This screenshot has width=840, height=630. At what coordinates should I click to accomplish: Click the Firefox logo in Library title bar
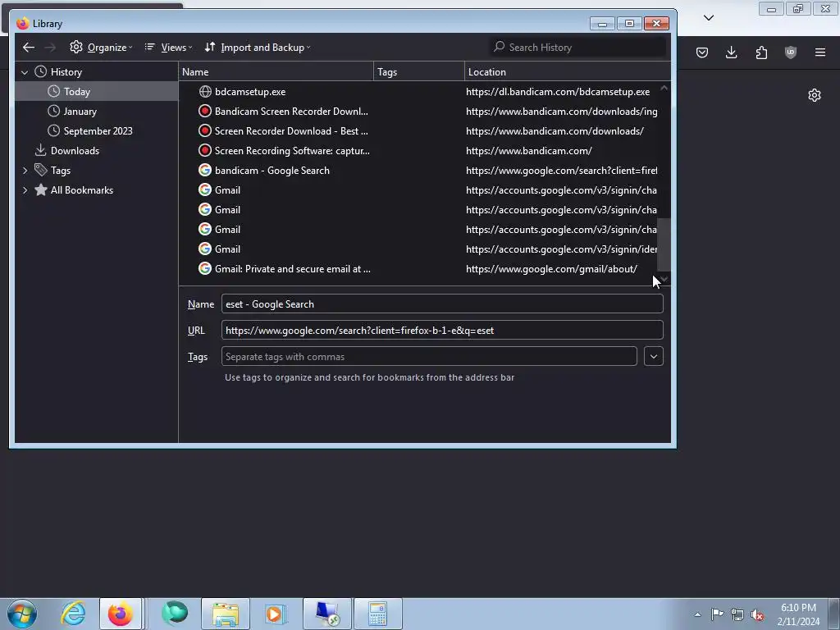tap(22, 24)
